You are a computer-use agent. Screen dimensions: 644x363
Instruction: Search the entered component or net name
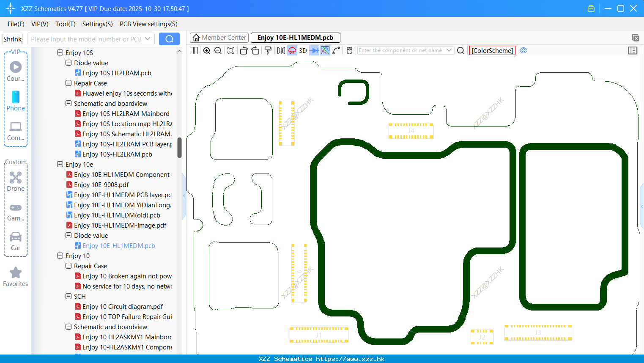pos(461,50)
